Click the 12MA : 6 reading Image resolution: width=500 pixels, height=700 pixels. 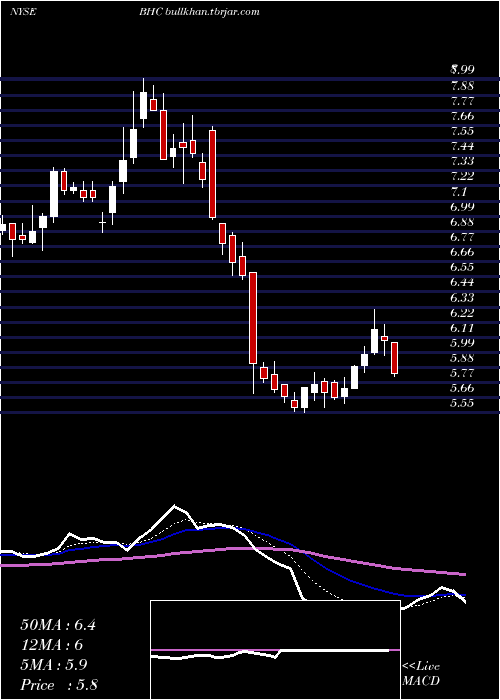pos(52,645)
